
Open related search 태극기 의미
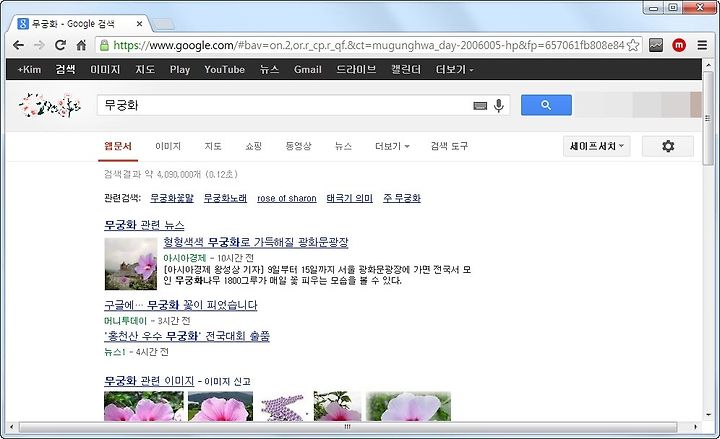349,198
